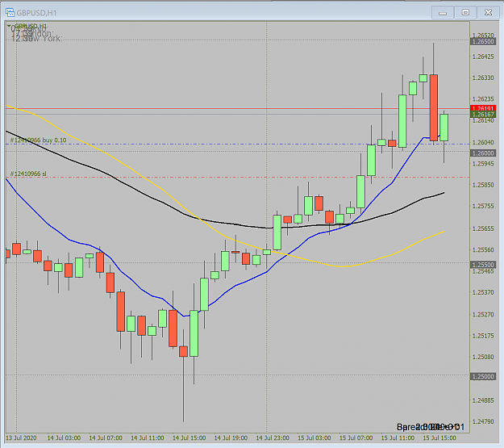Click the 1.25370 price scale value
This screenshot has height=448, width=504.
(483, 292)
